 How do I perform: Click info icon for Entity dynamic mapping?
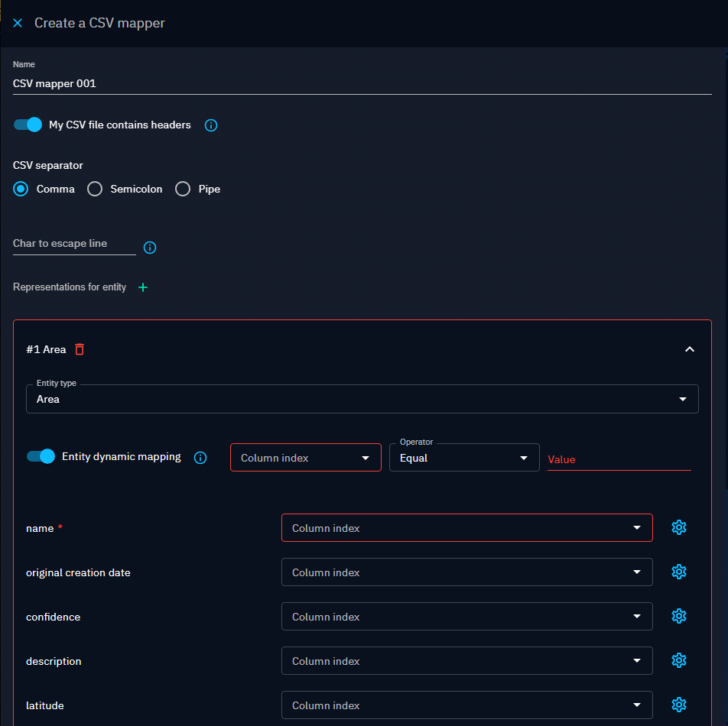pos(200,458)
